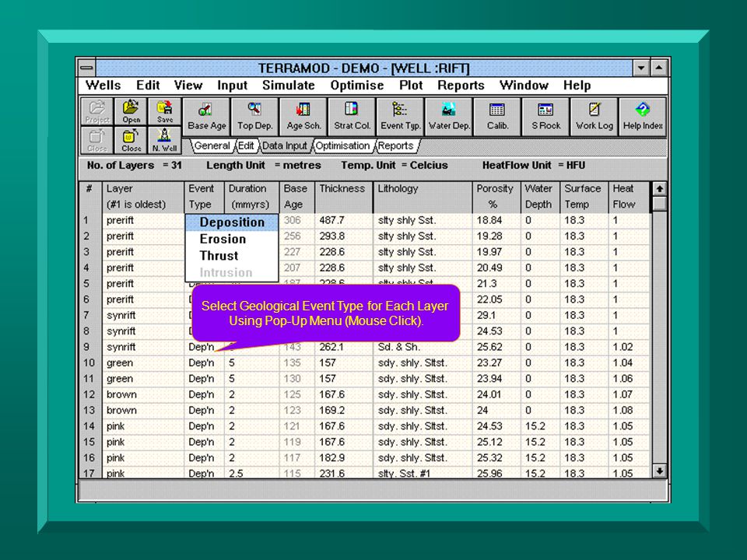Image resolution: width=747 pixels, height=560 pixels.
Task: Click heat flow value 1.08
Action: point(622,411)
